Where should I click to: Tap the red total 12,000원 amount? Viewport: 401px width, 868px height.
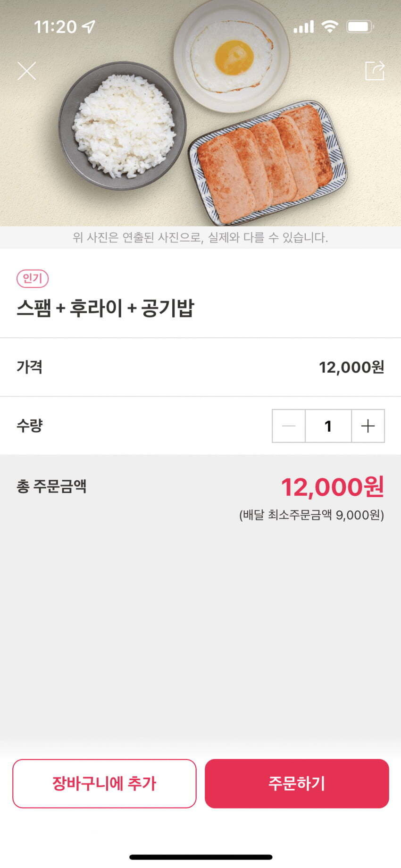pyautogui.click(x=333, y=487)
